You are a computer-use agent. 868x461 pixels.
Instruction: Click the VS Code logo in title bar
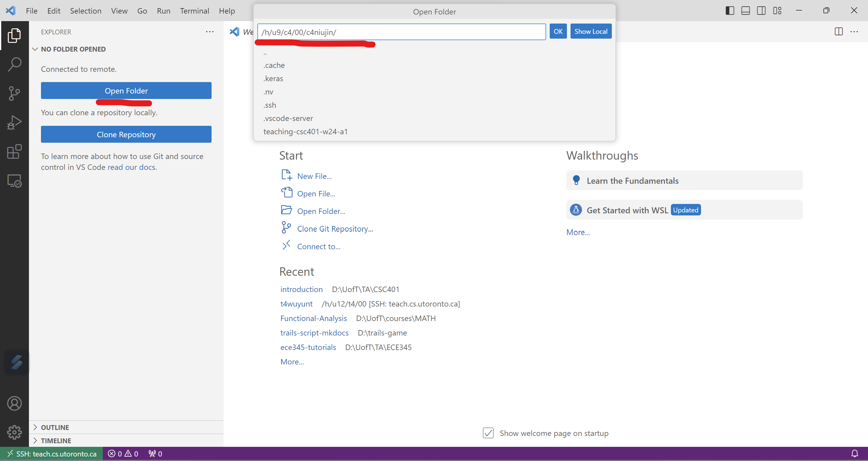[11, 11]
